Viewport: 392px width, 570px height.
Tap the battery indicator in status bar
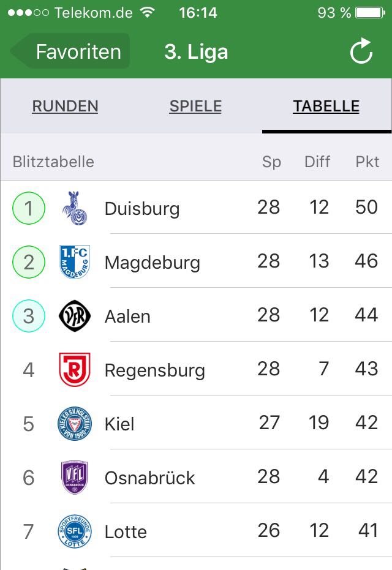tap(370, 13)
